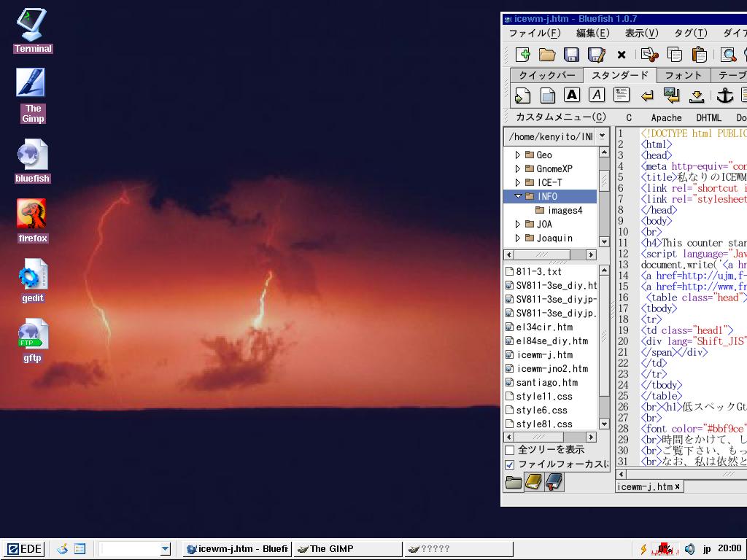Image resolution: width=747 pixels, height=560 pixels.
Task: Switch to the フォント tab
Action: pyautogui.click(x=684, y=75)
